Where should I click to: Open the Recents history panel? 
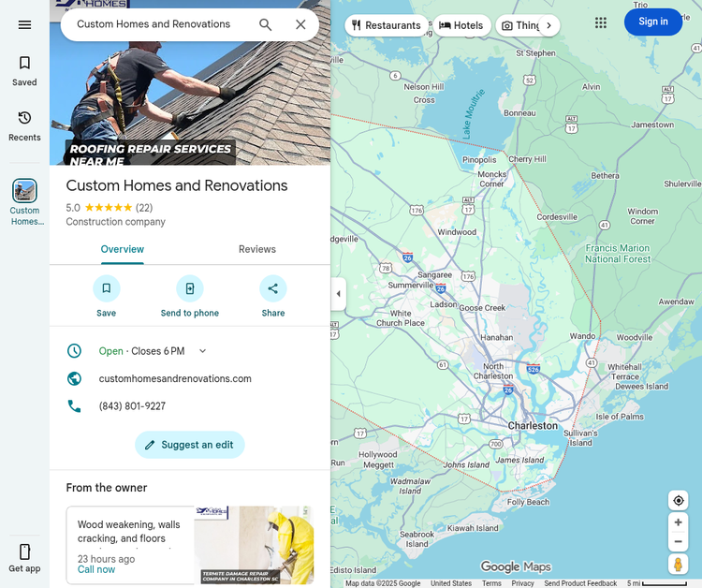coord(24,126)
